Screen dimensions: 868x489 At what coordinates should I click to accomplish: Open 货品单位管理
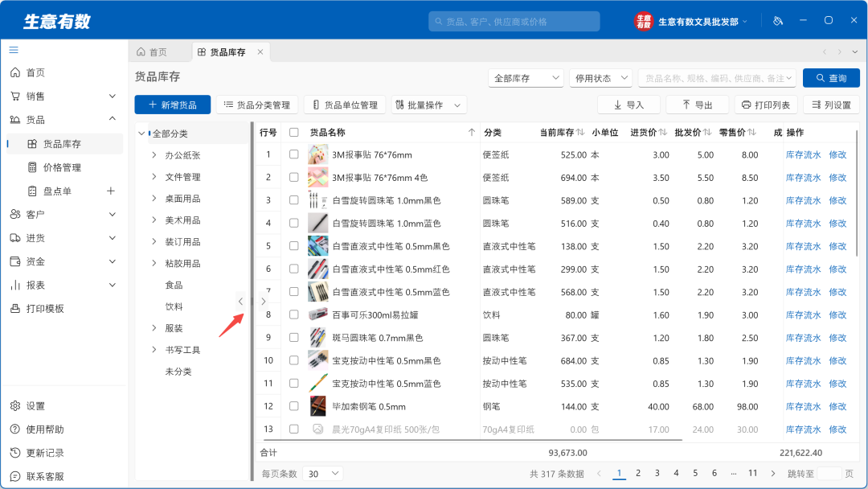point(345,105)
